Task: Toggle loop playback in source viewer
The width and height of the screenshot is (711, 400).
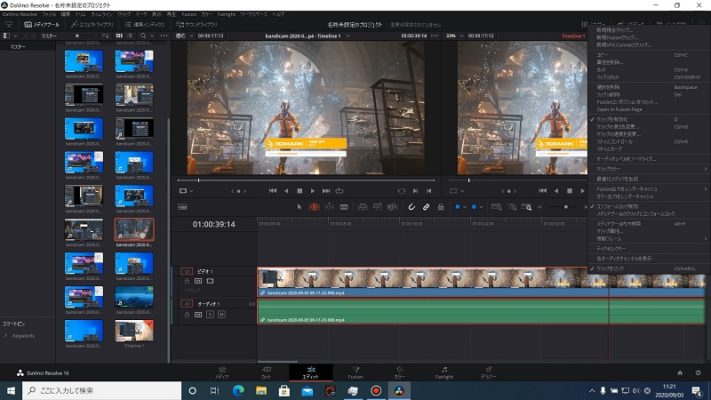Action: pos(339,191)
